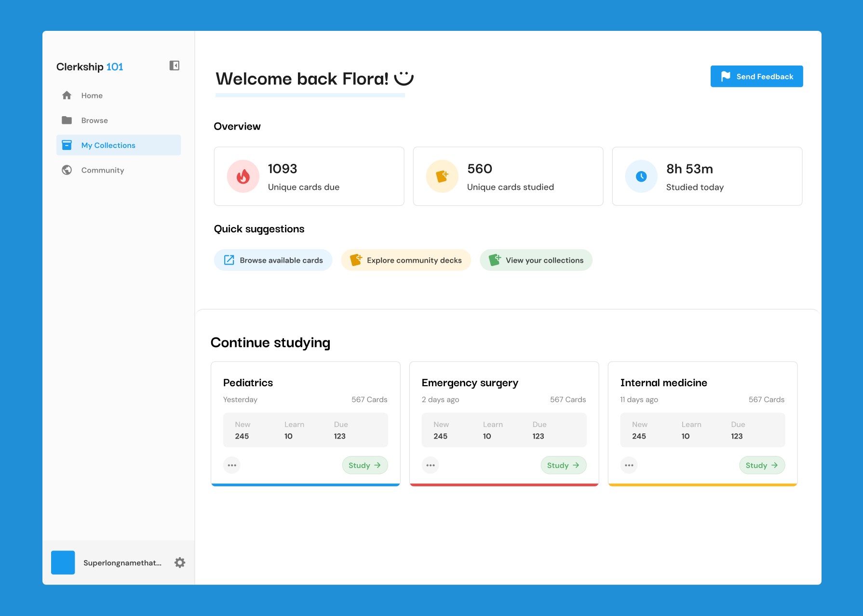
Task: Click the Community globe icon
Action: click(x=67, y=170)
